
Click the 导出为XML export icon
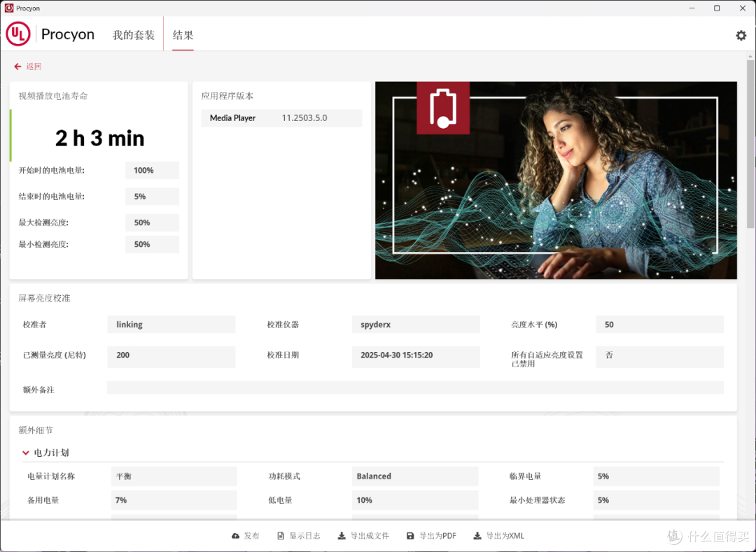(x=477, y=535)
